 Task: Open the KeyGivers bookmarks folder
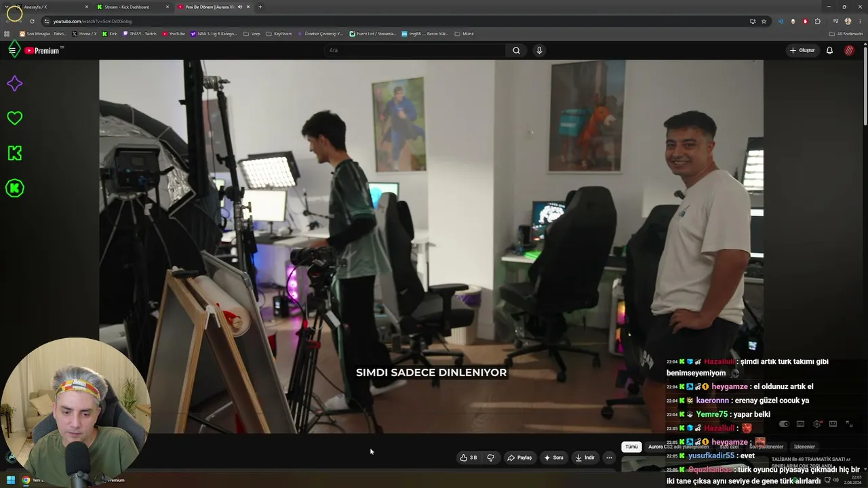click(279, 34)
